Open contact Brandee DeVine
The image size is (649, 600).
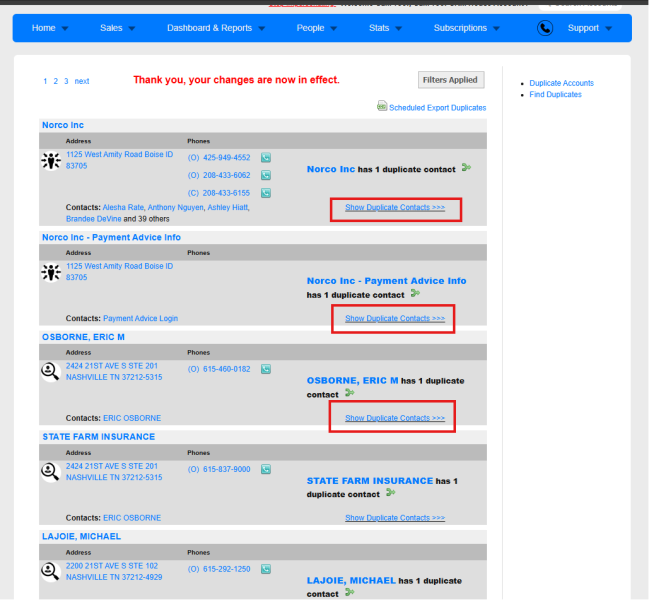(x=94, y=218)
